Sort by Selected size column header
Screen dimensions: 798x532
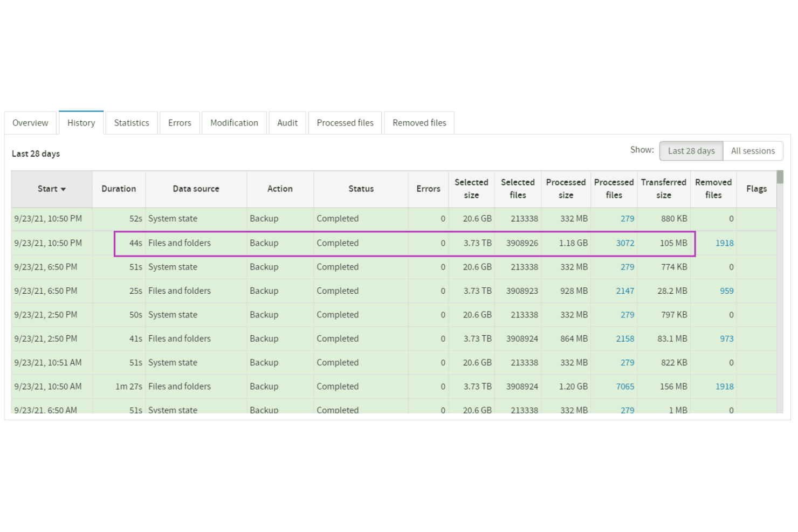[x=471, y=189]
